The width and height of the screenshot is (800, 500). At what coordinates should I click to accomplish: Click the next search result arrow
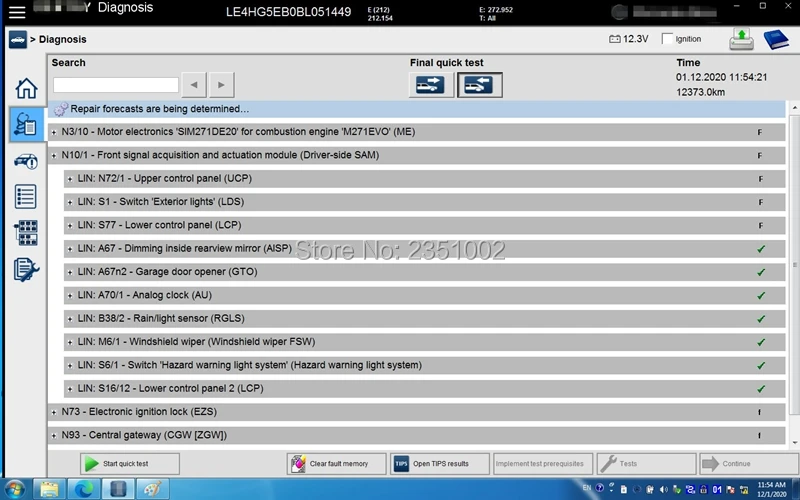coord(221,85)
